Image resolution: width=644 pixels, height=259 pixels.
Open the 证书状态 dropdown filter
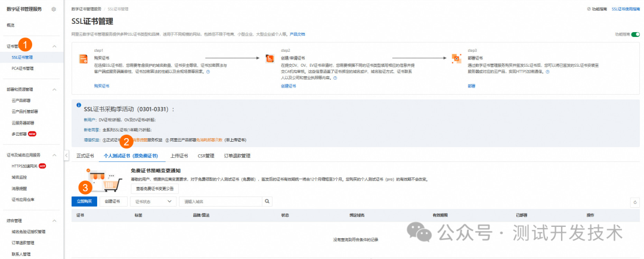click(x=154, y=202)
